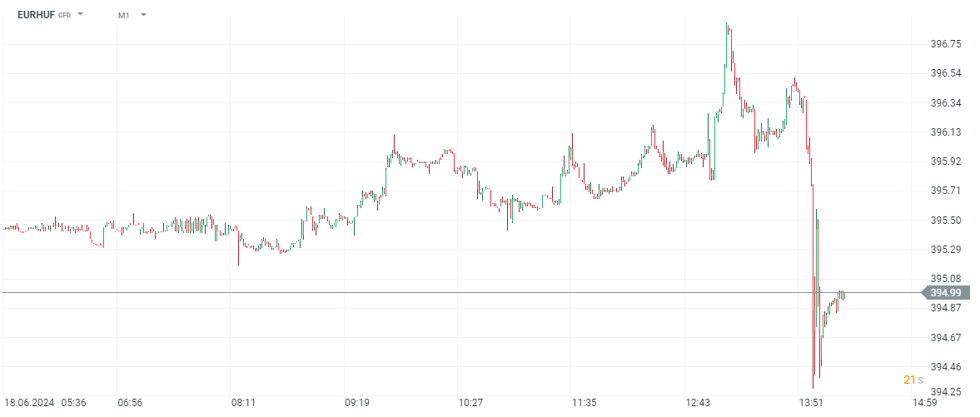
Task: Open the EURHUF symbol dropdown arrow
Action: (81, 14)
